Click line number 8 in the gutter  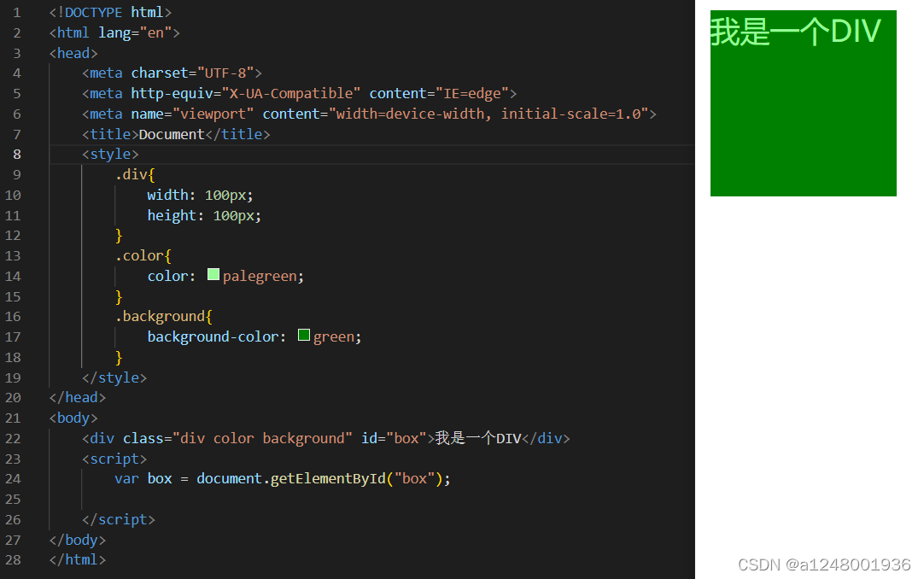[16, 154]
